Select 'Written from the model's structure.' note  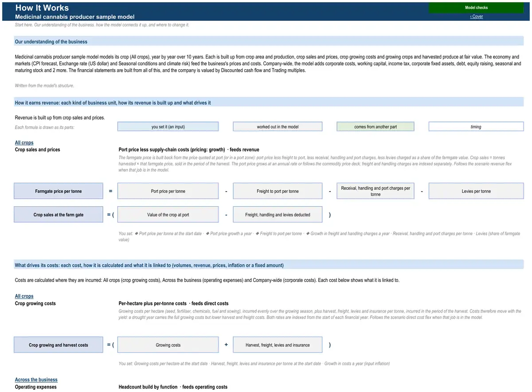44,86
